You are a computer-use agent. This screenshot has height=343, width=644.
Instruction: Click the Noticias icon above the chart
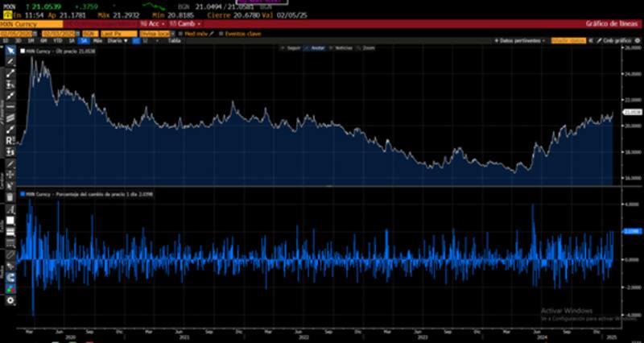343,48
